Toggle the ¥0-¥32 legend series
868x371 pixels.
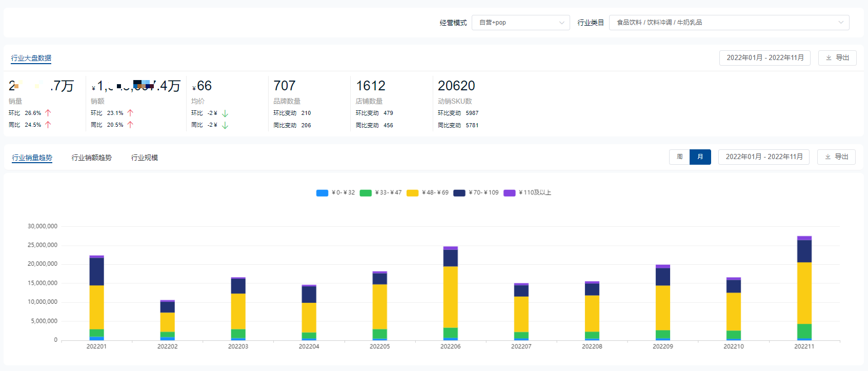(335, 193)
